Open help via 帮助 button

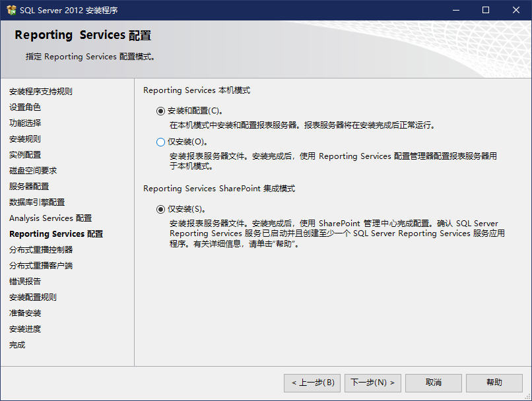[x=494, y=383]
